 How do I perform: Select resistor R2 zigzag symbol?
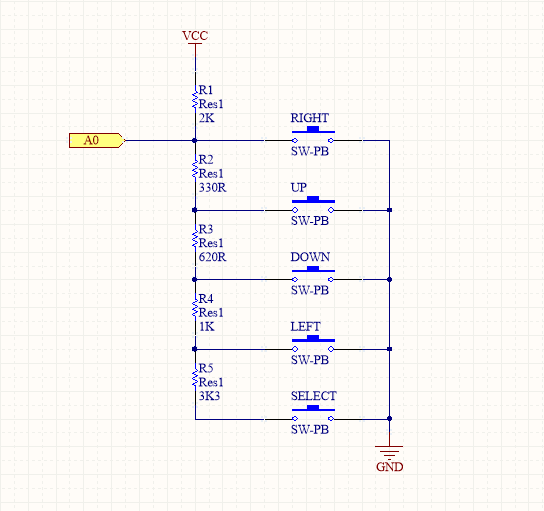click(x=195, y=169)
